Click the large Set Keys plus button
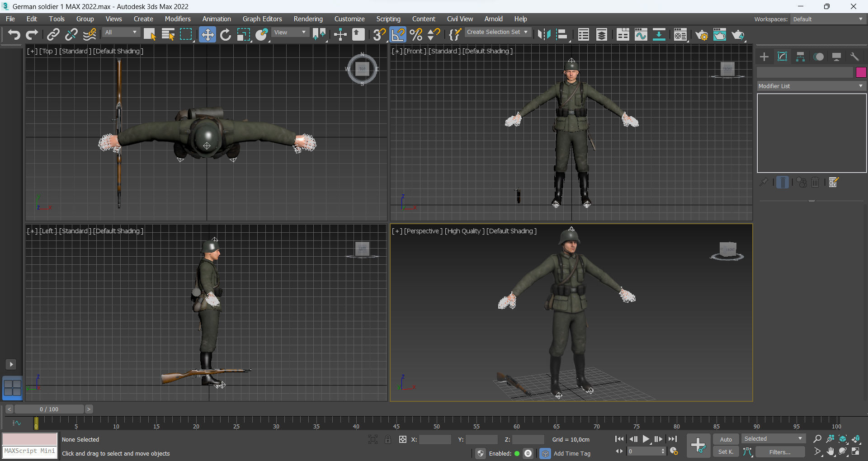Screen dimensions: 868x461 [698, 446]
